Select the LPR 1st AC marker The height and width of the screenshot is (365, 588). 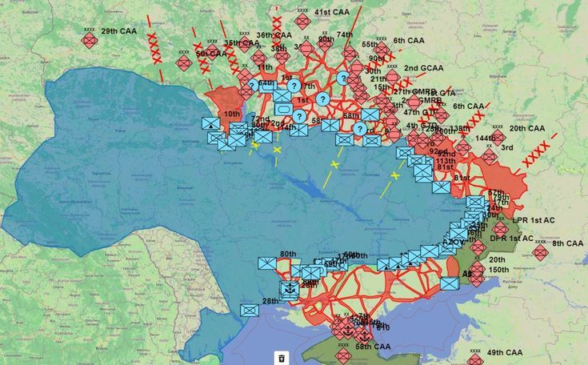(x=500, y=229)
